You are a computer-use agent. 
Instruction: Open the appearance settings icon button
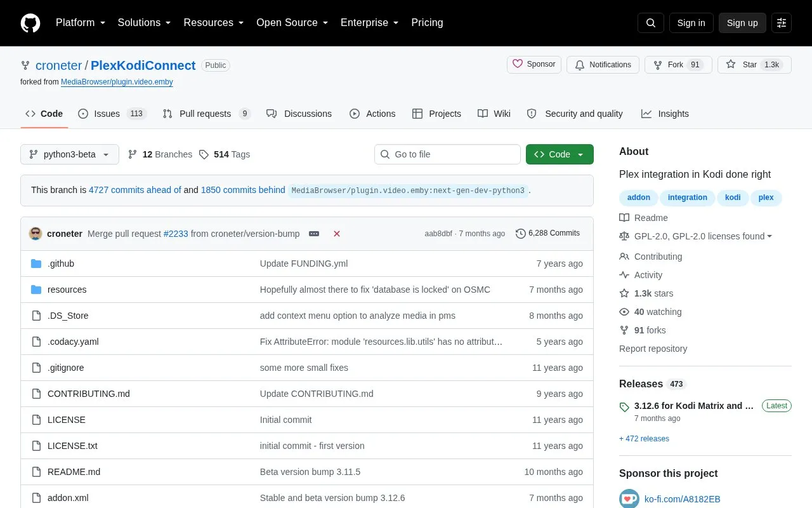click(x=782, y=23)
